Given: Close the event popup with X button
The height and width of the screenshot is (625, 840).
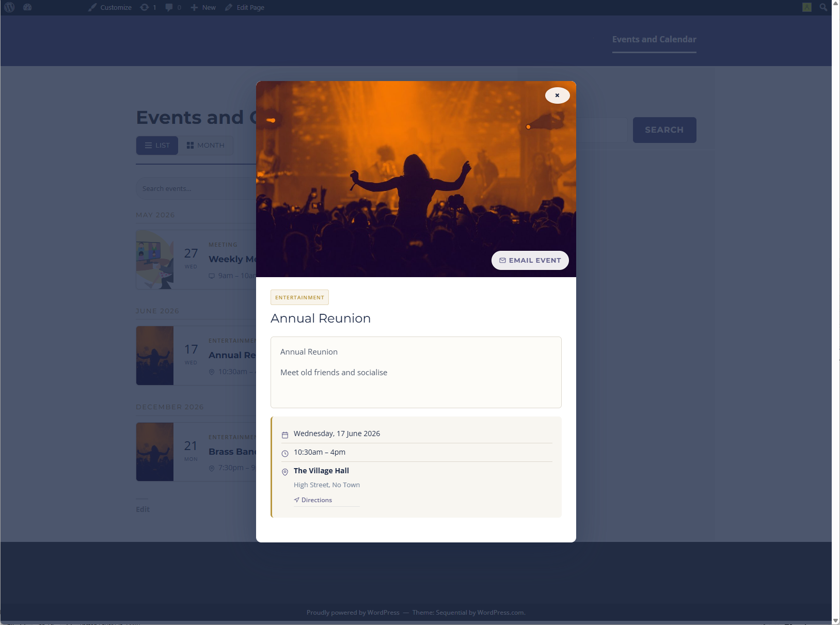Looking at the screenshot, I should coord(557,95).
